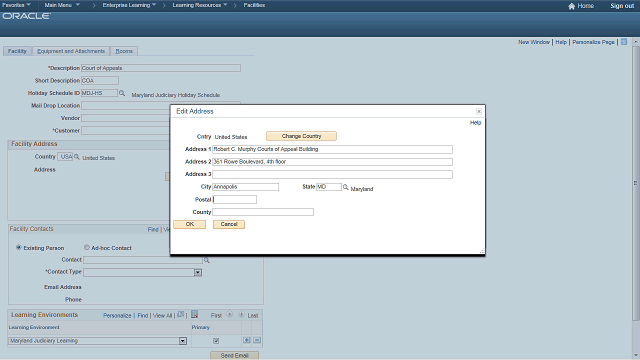Click the First link in Learning Environments
Screen dimensions: 640x360
(x=216, y=316)
